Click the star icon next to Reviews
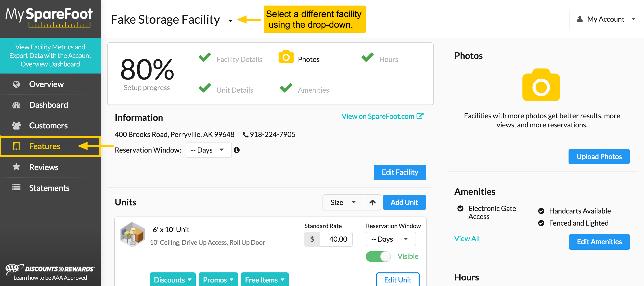This screenshot has width=644, height=286. point(16,167)
